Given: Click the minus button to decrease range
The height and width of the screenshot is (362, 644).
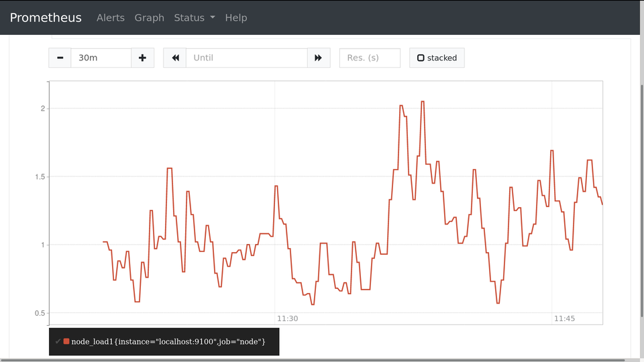Looking at the screenshot, I should pos(60,58).
